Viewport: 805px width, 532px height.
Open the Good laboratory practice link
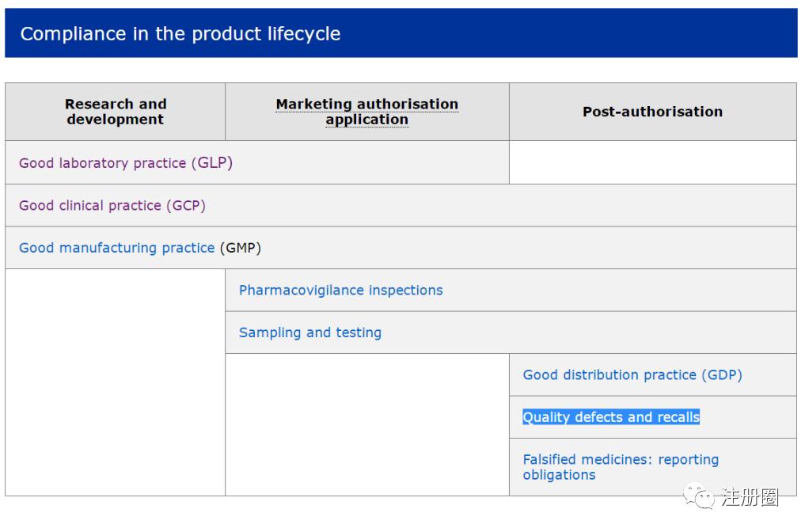point(103,163)
